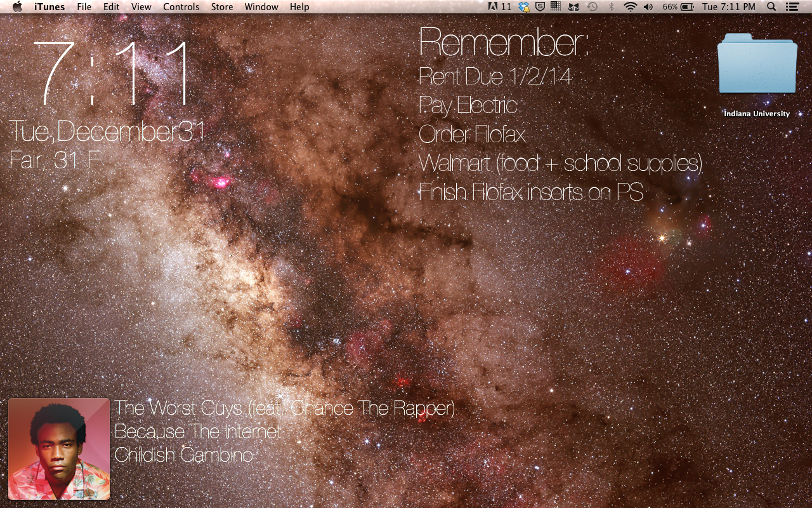This screenshot has width=812, height=508.
Task: Click the Fair, 31 F weather text
Action: [x=55, y=160]
